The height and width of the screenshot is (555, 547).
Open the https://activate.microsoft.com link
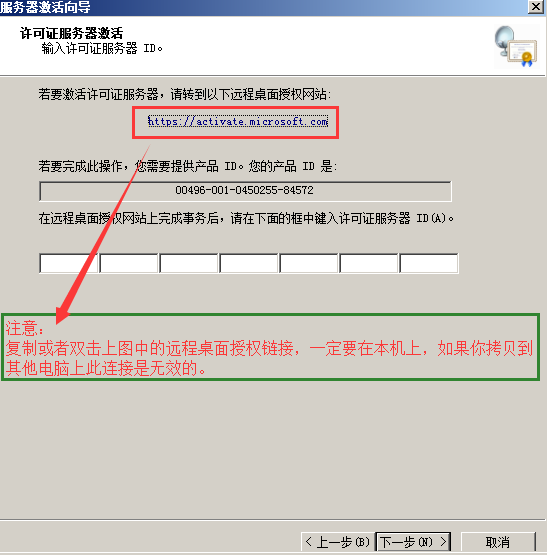pyautogui.click(x=238, y=122)
